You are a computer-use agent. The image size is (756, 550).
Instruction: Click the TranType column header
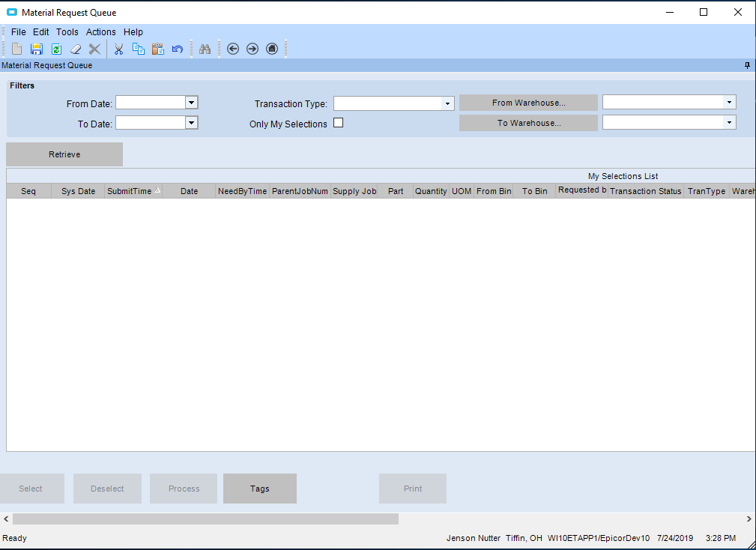(707, 191)
